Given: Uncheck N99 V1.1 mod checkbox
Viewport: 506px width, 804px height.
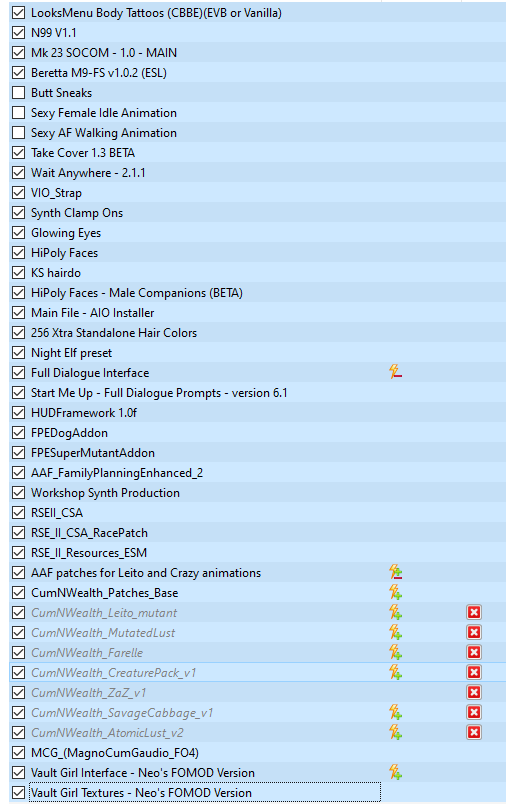Looking at the screenshot, I should click(18, 33).
